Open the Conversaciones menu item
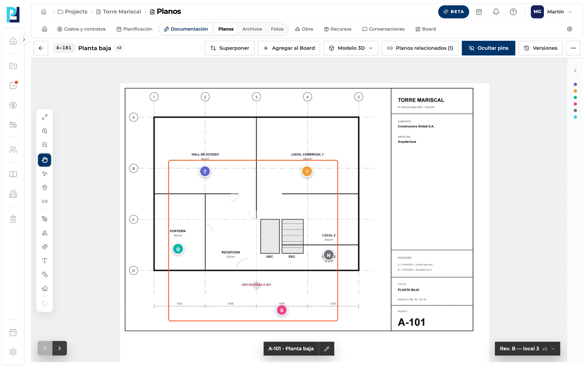The height and width of the screenshot is (367, 588). coord(383,29)
